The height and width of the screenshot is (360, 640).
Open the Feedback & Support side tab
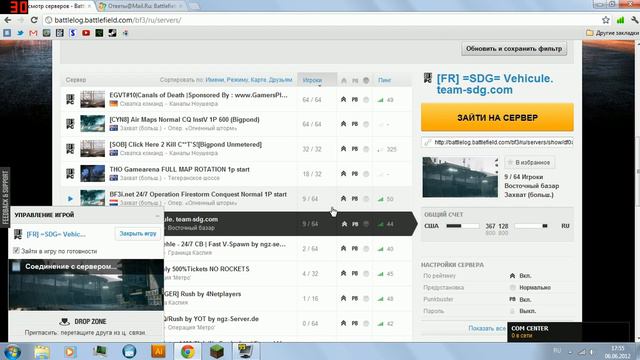click(5, 198)
